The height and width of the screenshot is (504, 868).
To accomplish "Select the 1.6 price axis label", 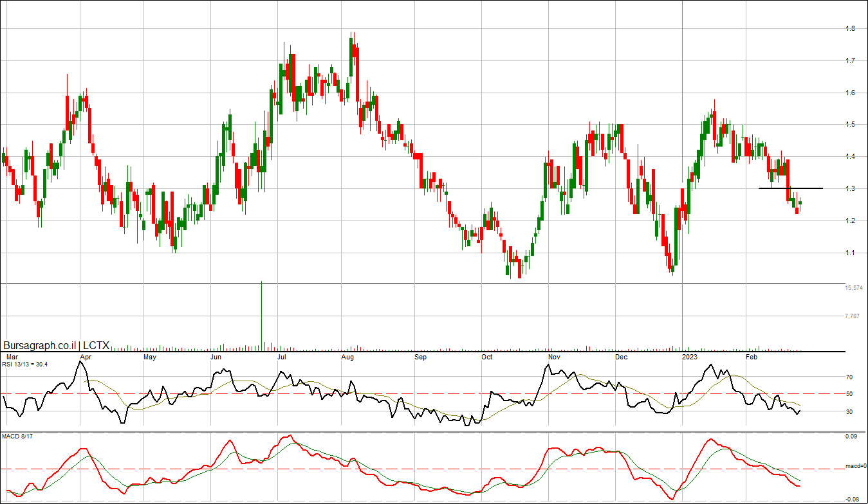I will 850,93.
